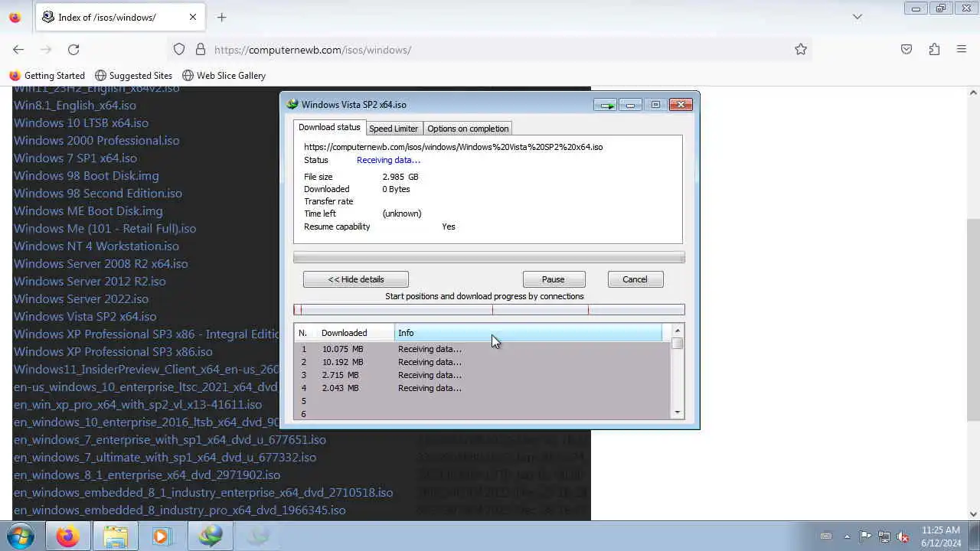Click the volume muted tray icon
980x551 pixels.
[x=903, y=536]
